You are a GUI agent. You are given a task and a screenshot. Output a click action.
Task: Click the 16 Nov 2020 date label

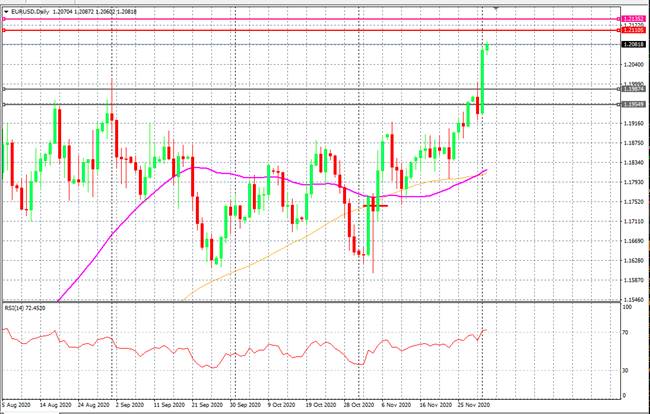[x=434, y=404]
